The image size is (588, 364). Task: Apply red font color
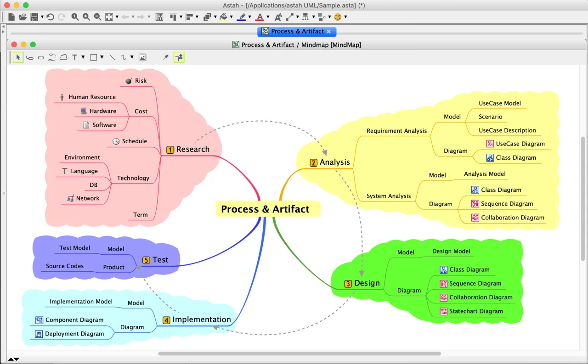click(260, 17)
